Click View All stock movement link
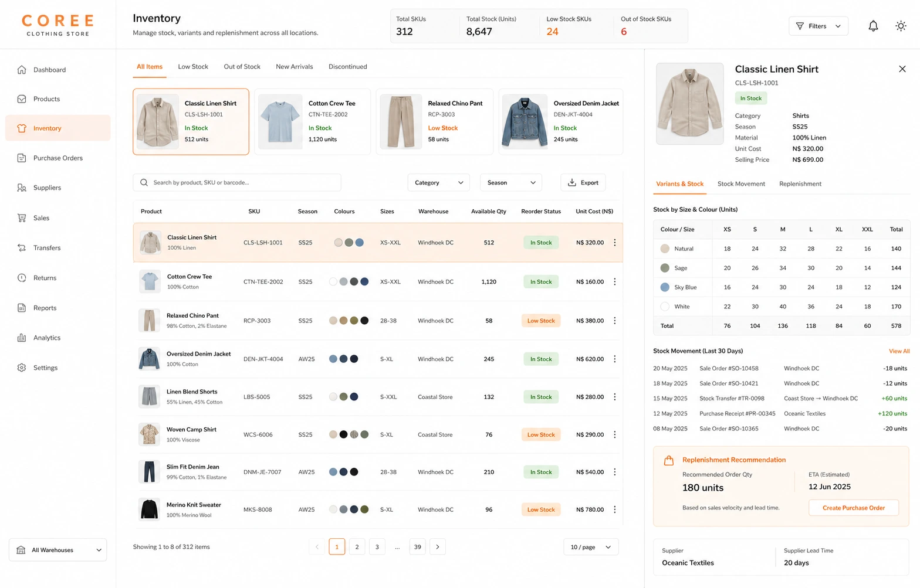Screen dimensions: 920x588 [899, 351]
